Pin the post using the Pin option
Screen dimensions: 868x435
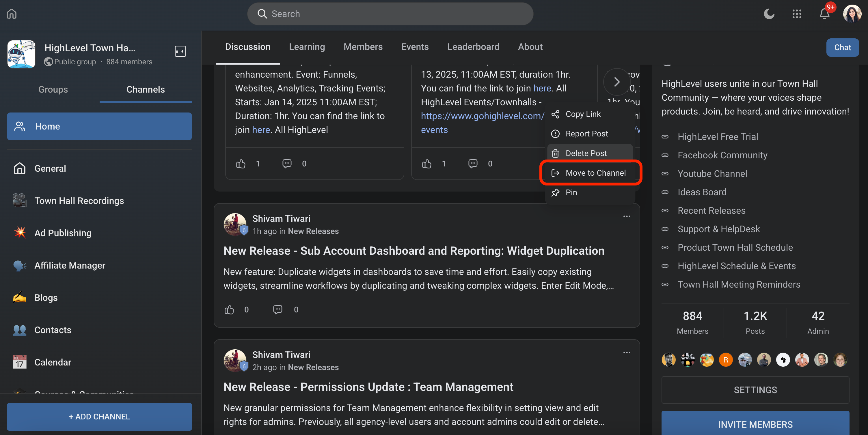coord(571,192)
